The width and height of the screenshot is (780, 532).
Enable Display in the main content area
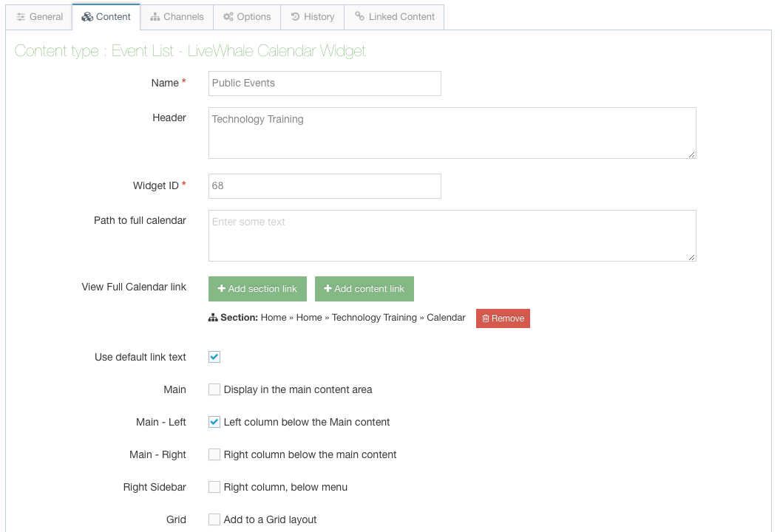pos(214,389)
